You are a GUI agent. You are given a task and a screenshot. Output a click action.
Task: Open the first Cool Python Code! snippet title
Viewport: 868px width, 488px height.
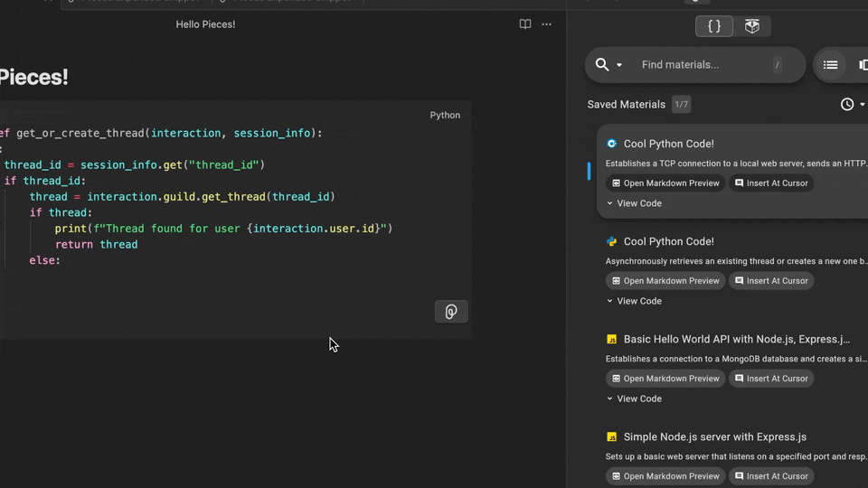coord(669,144)
